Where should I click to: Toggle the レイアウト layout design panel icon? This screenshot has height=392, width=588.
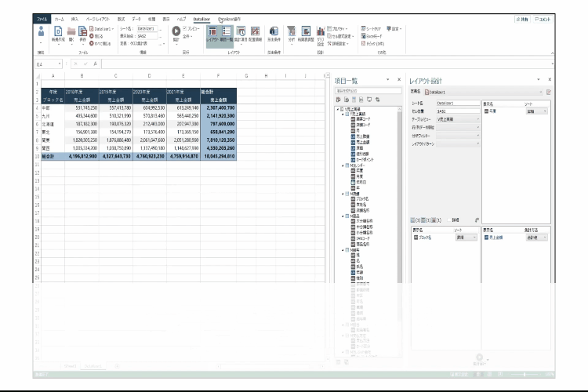point(212,33)
